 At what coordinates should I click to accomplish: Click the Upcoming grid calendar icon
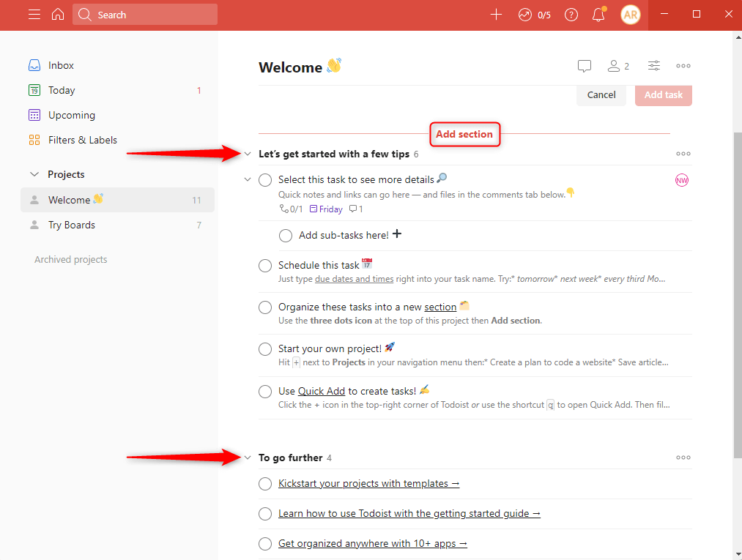pyautogui.click(x=34, y=115)
